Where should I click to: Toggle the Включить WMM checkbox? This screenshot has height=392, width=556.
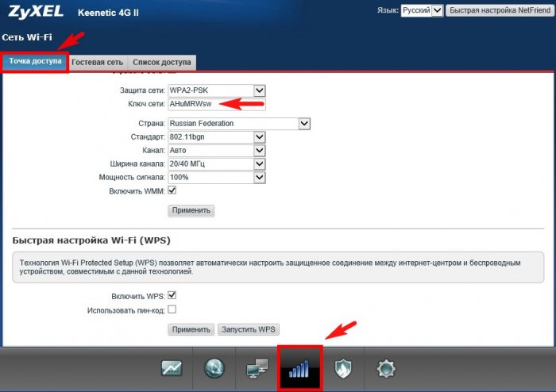[172, 190]
